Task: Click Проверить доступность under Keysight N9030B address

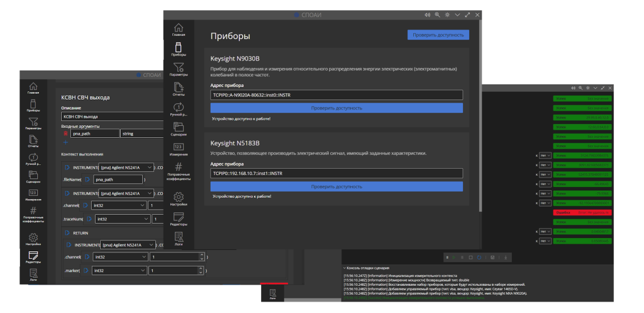Action: [x=336, y=108]
